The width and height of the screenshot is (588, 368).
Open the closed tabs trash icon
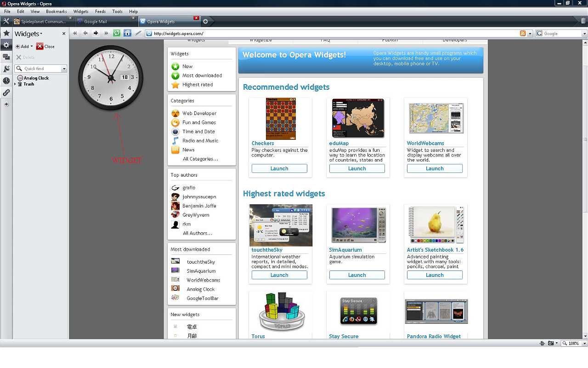pyautogui.click(x=583, y=21)
